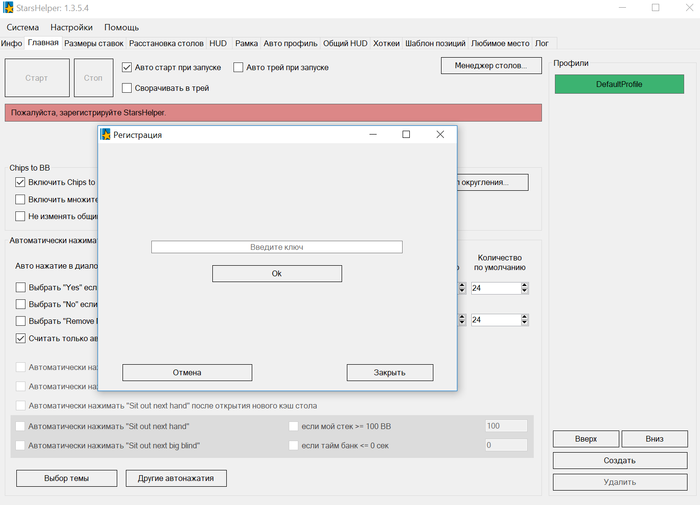Click the Вверх profile button
This screenshot has height=505, width=700.
click(586, 439)
